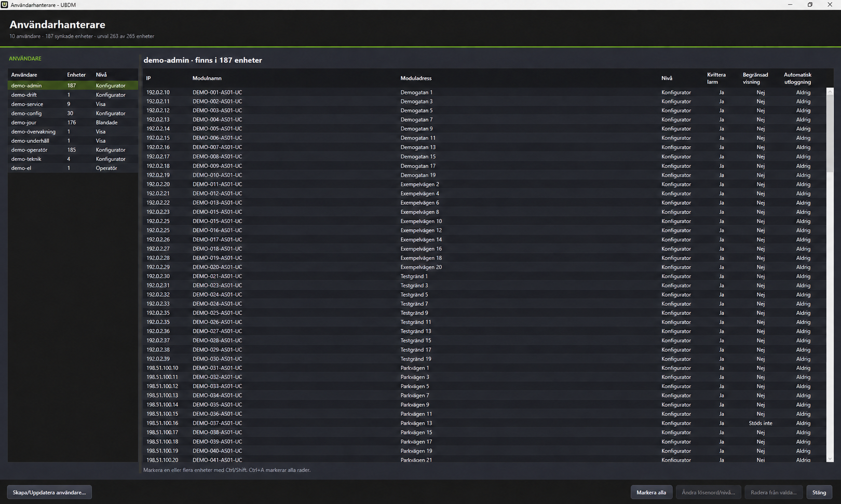Sort the device table by the Moduladress header

click(x=416, y=78)
